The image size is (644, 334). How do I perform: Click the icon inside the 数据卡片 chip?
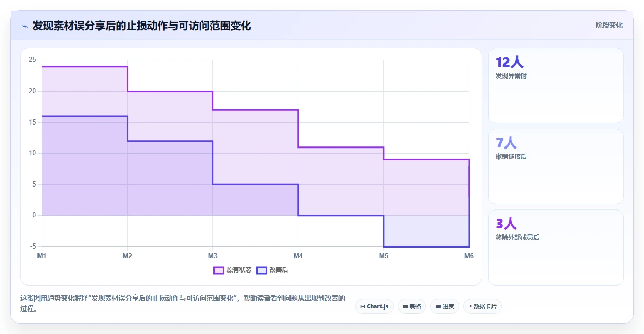[470, 306]
